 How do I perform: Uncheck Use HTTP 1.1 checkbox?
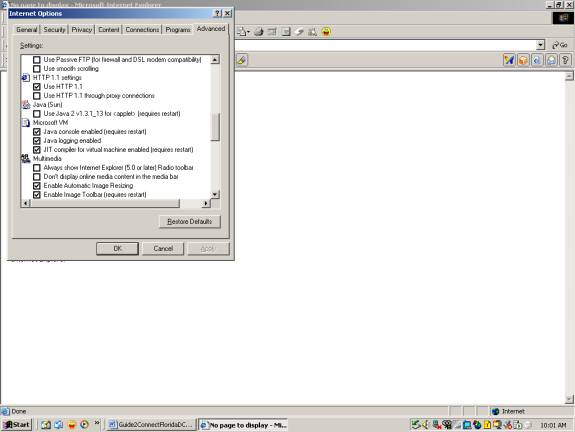coord(37,87)
